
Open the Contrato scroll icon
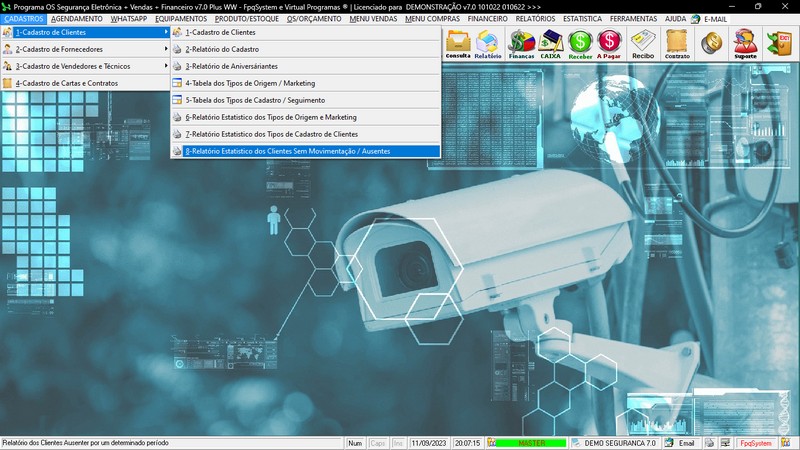pyautogui.click(x=677, y=44)
